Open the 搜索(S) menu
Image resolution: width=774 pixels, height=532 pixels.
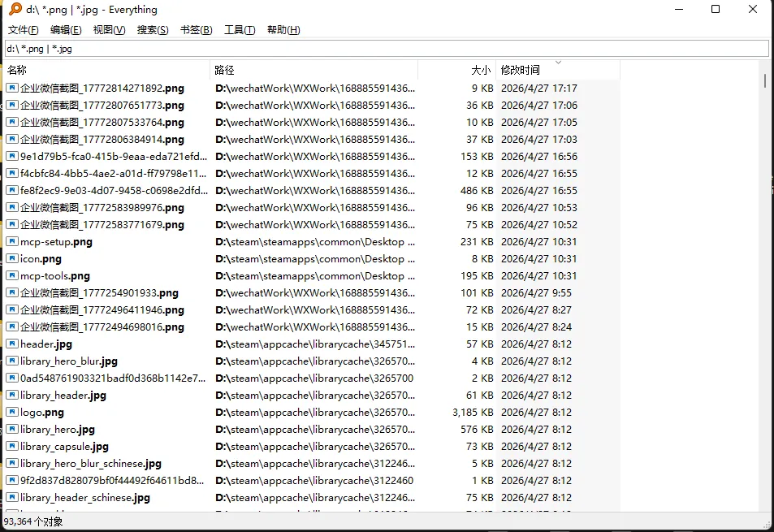153,30
